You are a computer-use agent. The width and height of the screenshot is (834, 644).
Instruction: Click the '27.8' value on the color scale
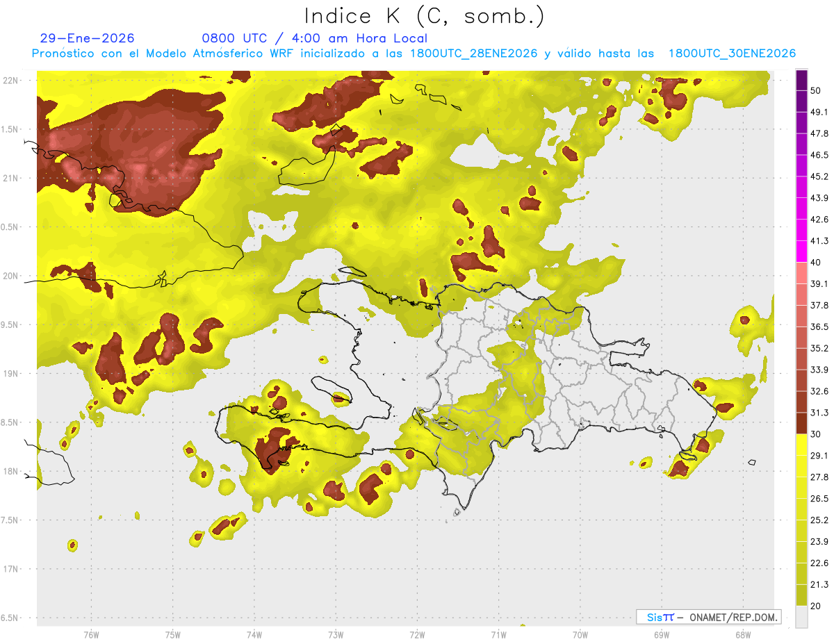pyautogui.click(x=819, y=477)
